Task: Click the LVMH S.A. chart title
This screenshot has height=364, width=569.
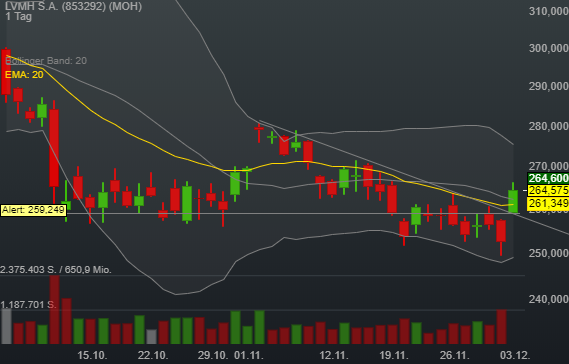Action: [x=74, y=6]
